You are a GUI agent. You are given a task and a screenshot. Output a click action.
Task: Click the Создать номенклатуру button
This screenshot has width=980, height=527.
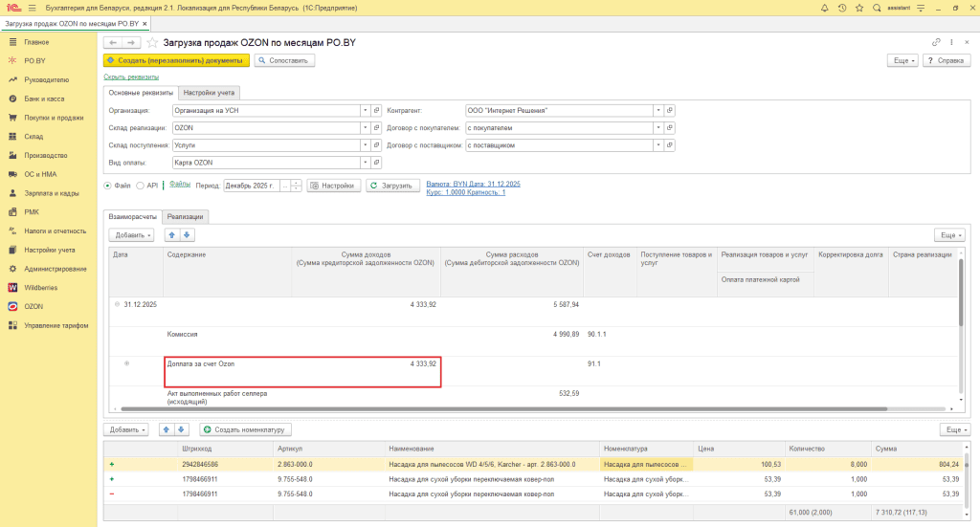tap(246, 429)
